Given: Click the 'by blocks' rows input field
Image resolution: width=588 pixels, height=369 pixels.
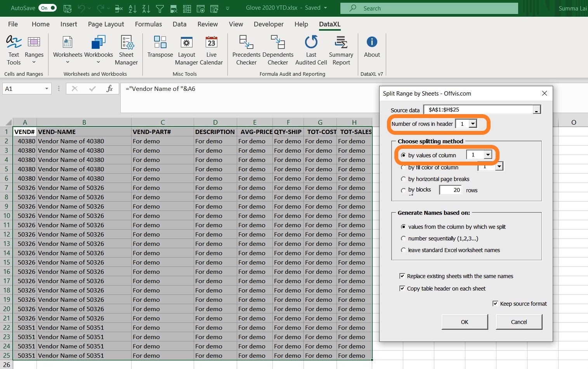Looking at the screenshot, I should pos(450,190).
